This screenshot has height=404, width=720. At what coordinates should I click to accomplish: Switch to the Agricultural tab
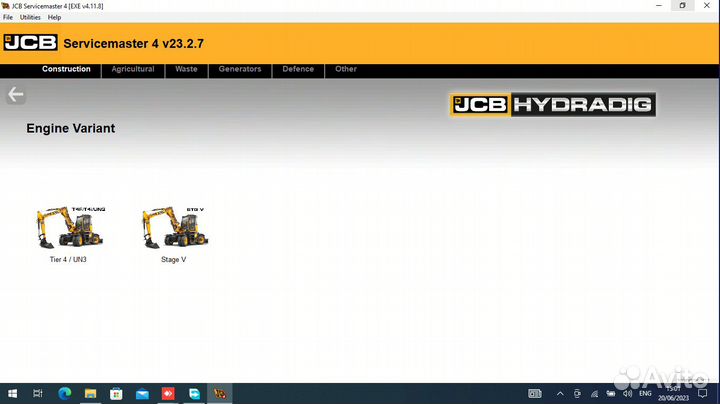(133, 69)
